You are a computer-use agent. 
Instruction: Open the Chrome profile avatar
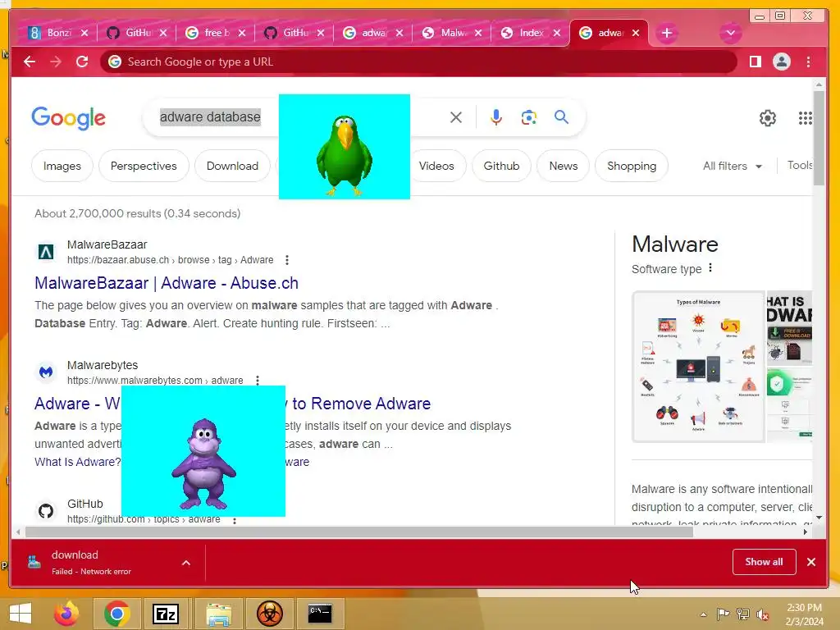[x=782, y=62]
